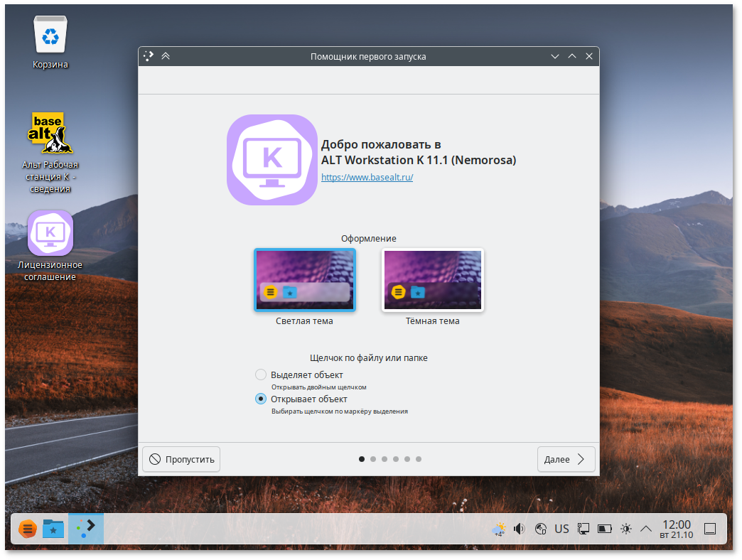Expand the hidden system tray icons arrow

646,529
